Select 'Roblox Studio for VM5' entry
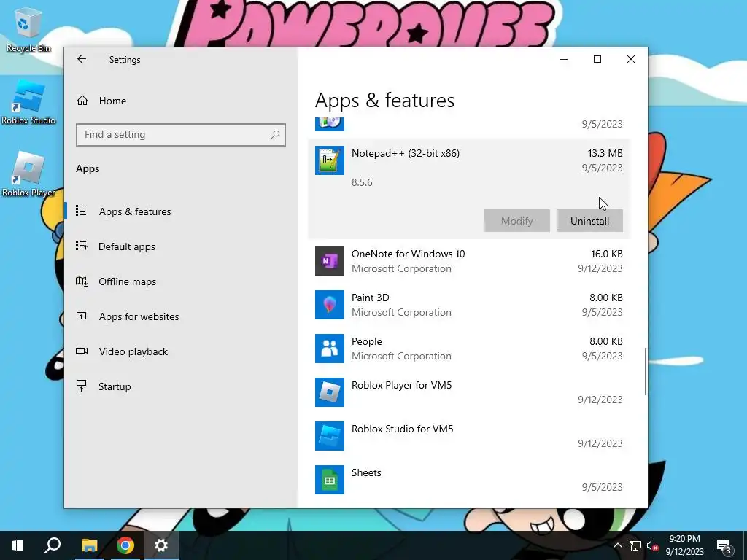Viewport: 747px width, 560px height. point(469,436)
